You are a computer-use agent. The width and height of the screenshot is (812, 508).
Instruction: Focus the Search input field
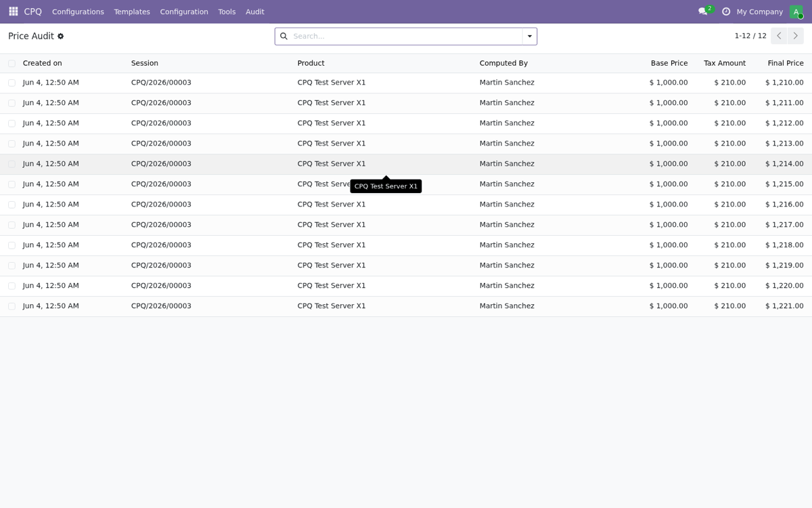tap(406, 36)
